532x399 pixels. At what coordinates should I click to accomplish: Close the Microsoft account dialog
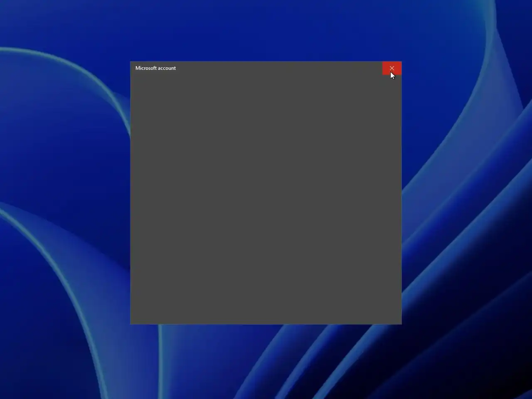click(392, 68)
